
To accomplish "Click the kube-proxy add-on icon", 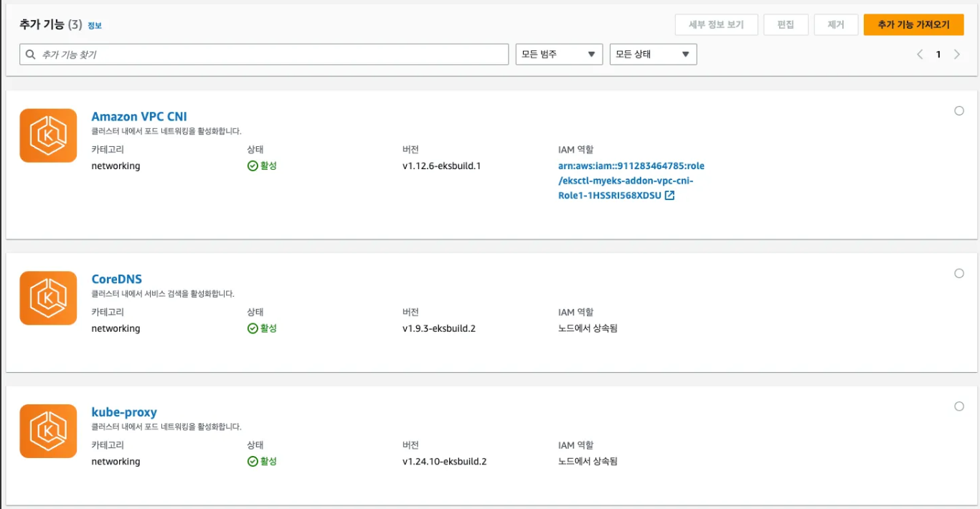I will tap(48, 432).
